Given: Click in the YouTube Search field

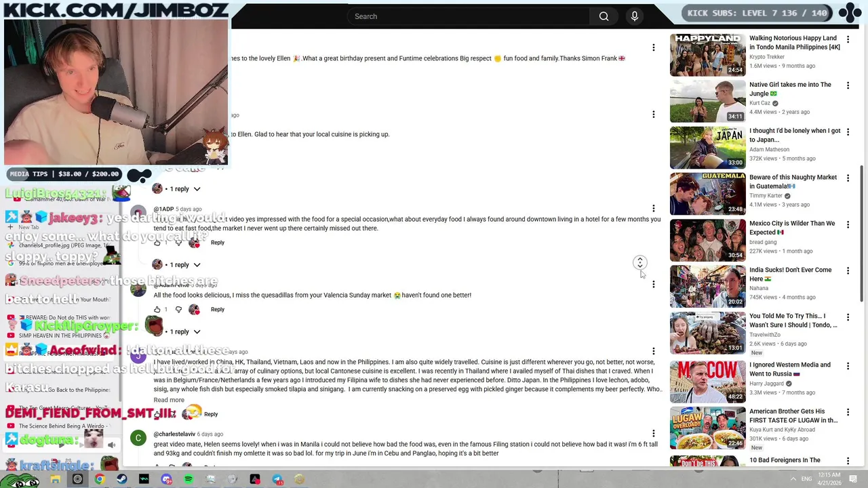Looking at the screenshot, I should [x=468, y=16].
